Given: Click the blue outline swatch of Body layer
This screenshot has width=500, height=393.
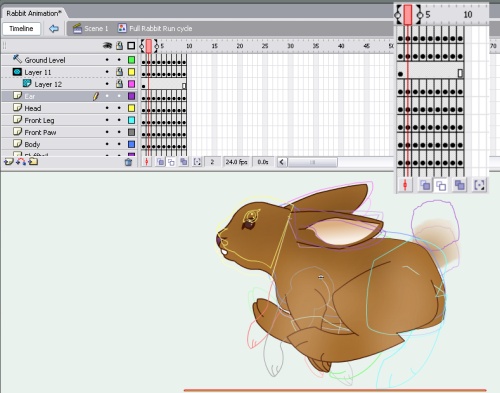Looking at the screenshot, I should [x=131, y=144].
